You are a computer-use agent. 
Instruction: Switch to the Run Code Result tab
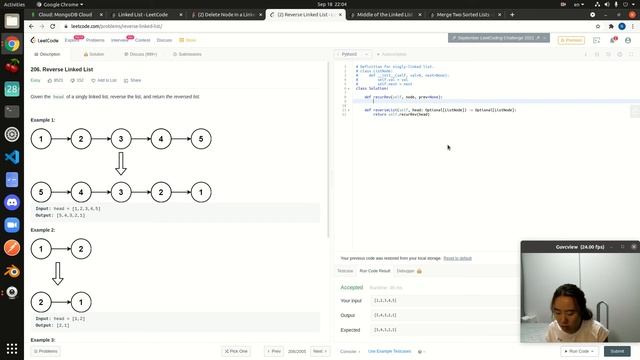[375, 271]
